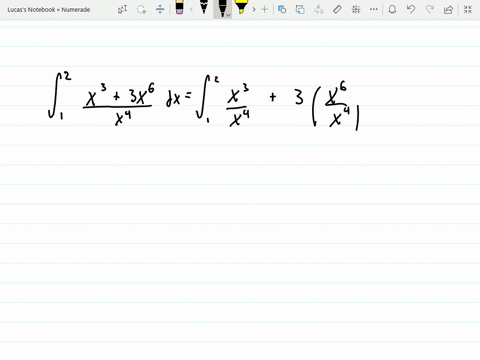Choose the insert space tool
Screen dimensions: 480x360
click(x=160, y=9)
